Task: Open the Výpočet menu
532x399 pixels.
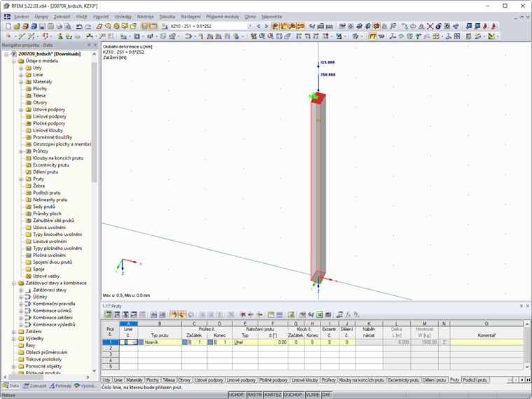Action: (x=101, y=17)
